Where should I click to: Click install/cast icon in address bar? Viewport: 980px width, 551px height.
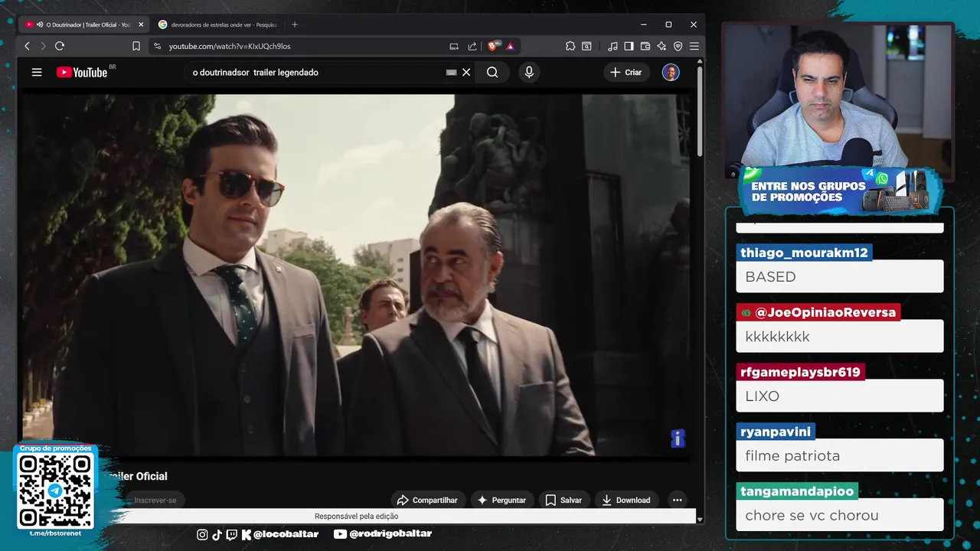[x=454, y=46]
